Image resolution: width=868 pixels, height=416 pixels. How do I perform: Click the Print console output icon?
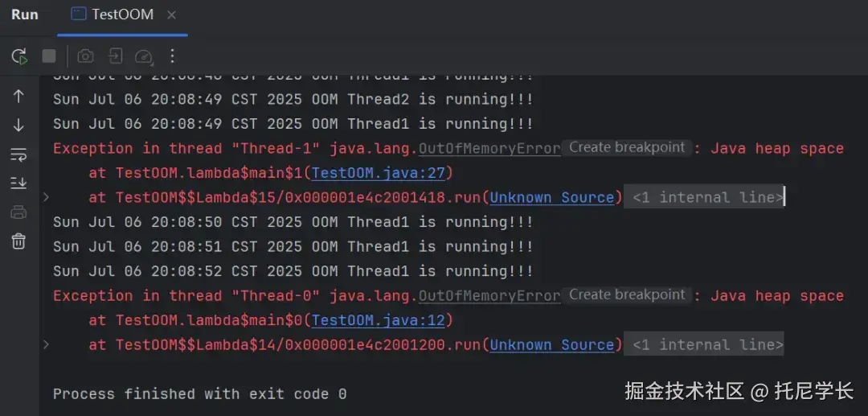[x=19, y=212]
